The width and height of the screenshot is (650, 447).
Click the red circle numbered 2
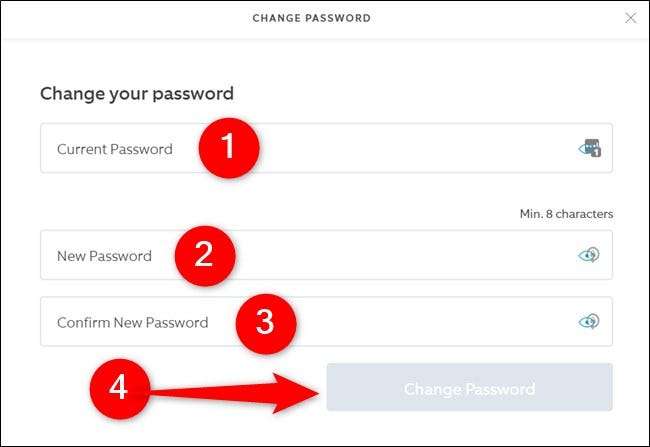203,254
